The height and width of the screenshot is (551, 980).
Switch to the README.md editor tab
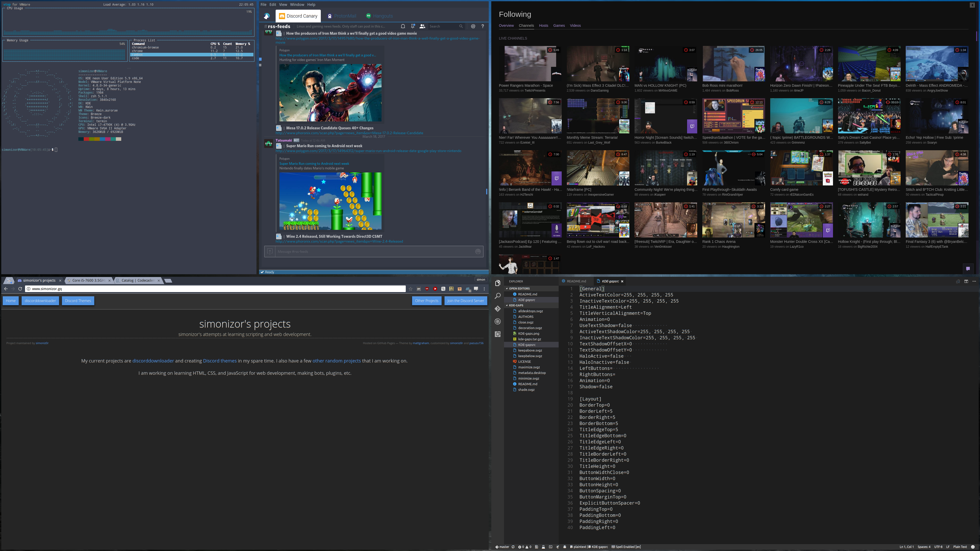(x=576, y=281)
